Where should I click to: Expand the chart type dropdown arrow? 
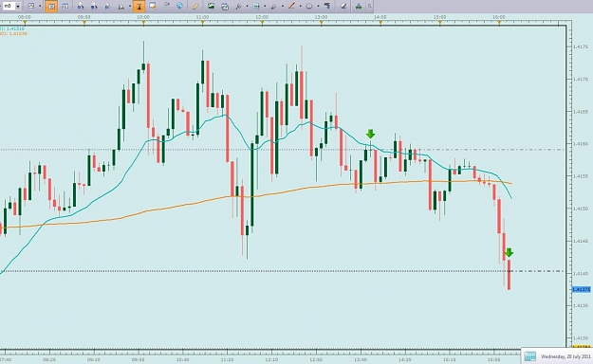click(x=40, y=6)
